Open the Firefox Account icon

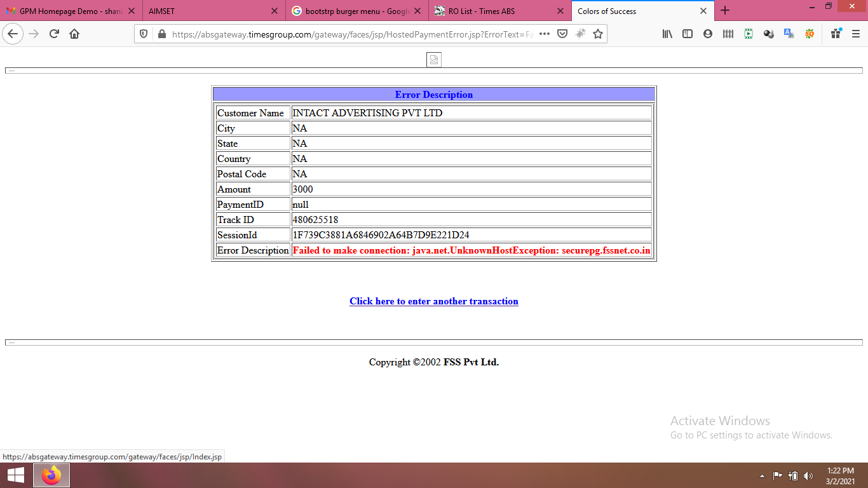click(x=708, y=34)
